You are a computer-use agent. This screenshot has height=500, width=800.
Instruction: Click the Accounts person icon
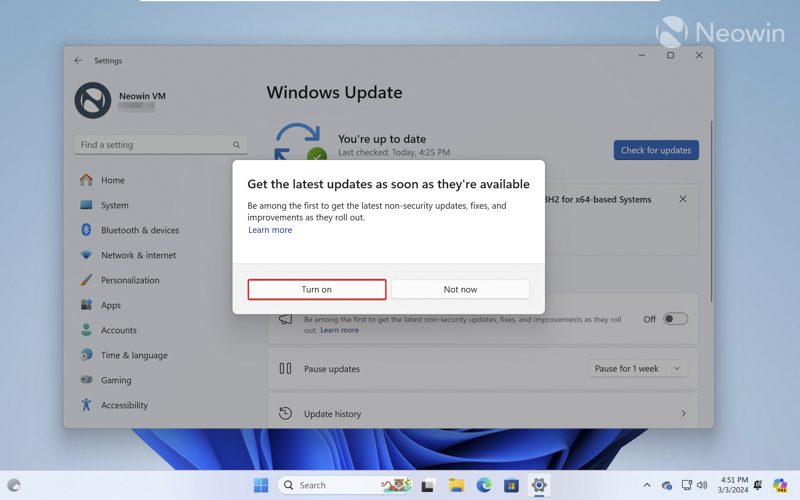tap(86, 330)
